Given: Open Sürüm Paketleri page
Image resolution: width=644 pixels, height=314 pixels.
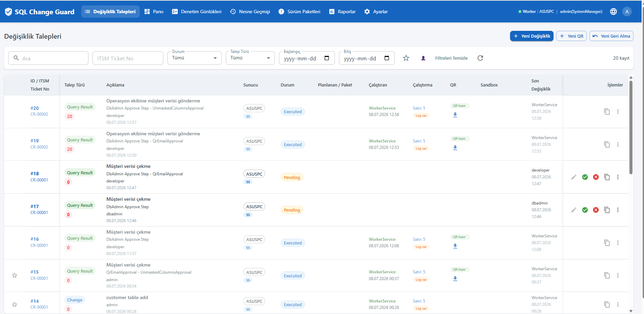Looking at the screenshot, I should coord(299,12).
